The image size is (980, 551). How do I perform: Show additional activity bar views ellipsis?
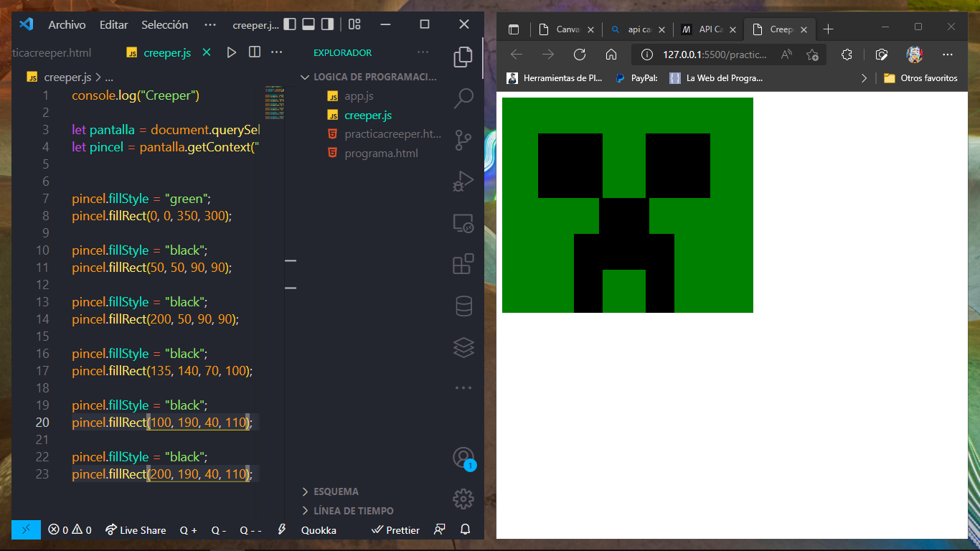463,388
